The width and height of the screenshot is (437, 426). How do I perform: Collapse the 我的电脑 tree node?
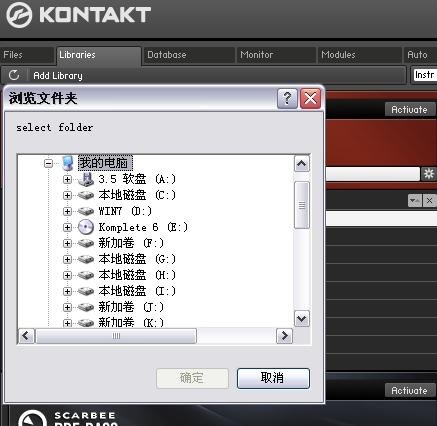tap(49, 163)
